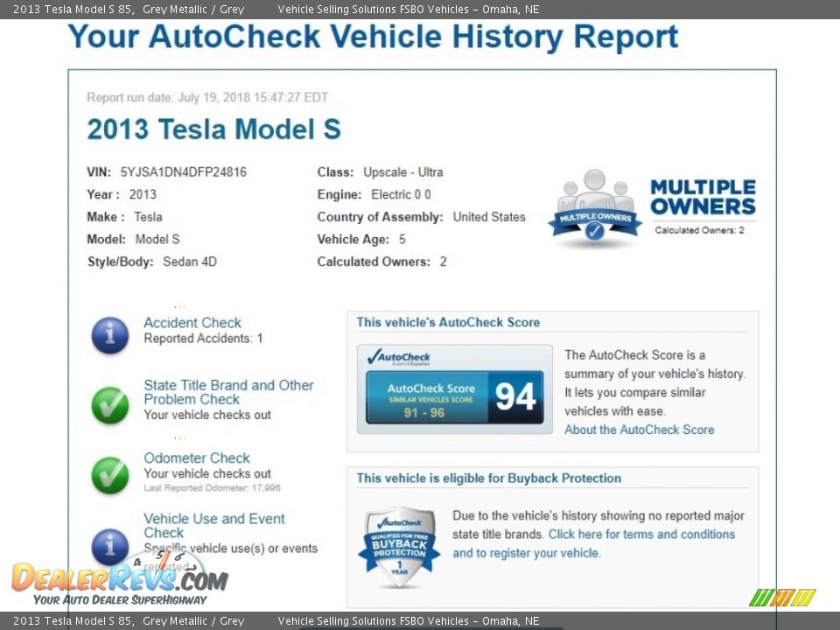Click 'Calculated Owners: 2' under Multiple Owners
Viewport: 840px width, 630px height.
point(700,230)
